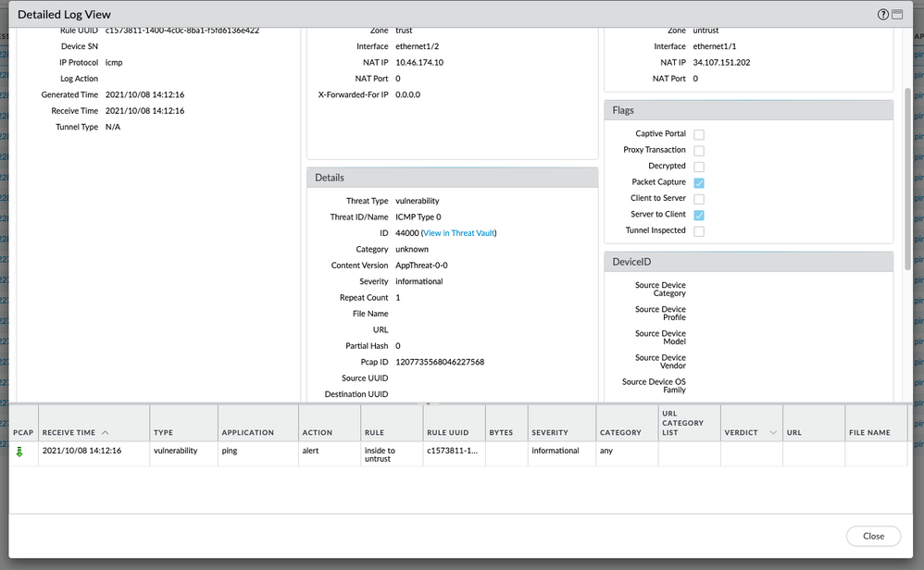Toggle the Server to Client checkbox
The image size is (924, 570).
(x=699, y=215)
